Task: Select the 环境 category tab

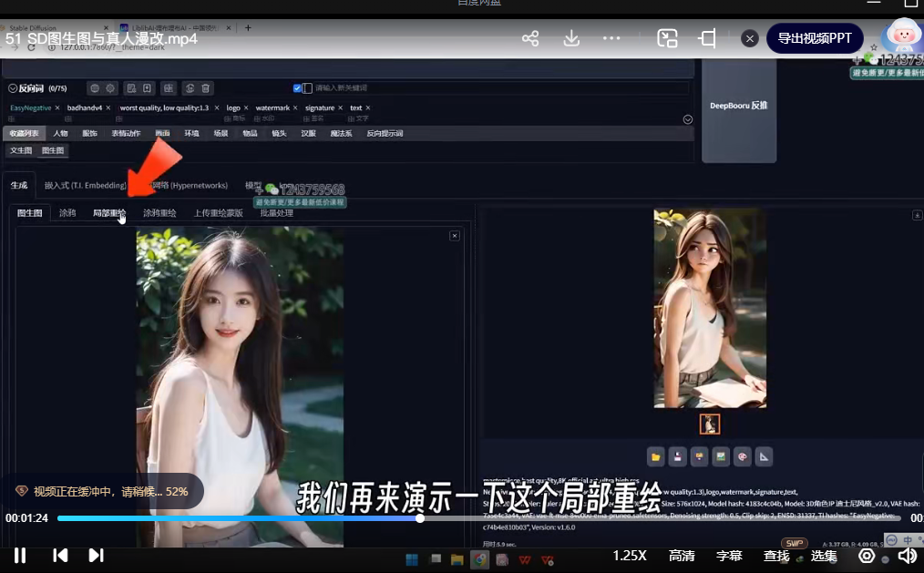Action: [191, 134]
